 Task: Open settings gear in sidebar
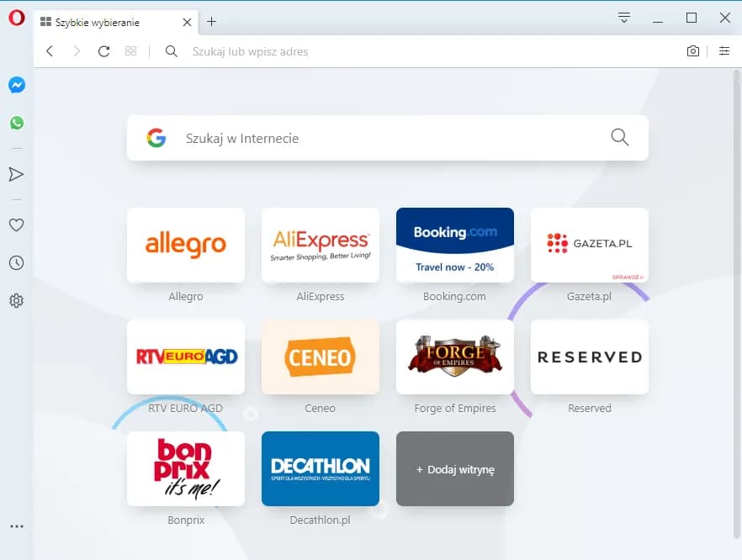[x=16, y=300]
